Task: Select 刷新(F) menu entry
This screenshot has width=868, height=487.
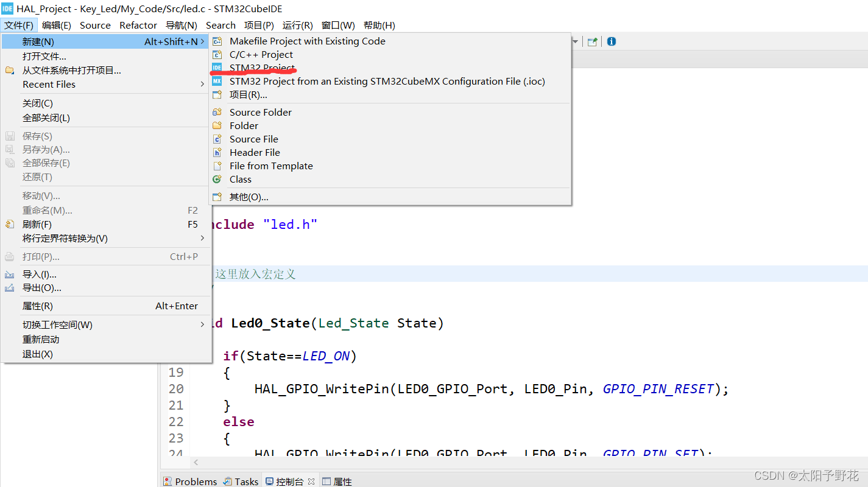Action: coord(106,224)
